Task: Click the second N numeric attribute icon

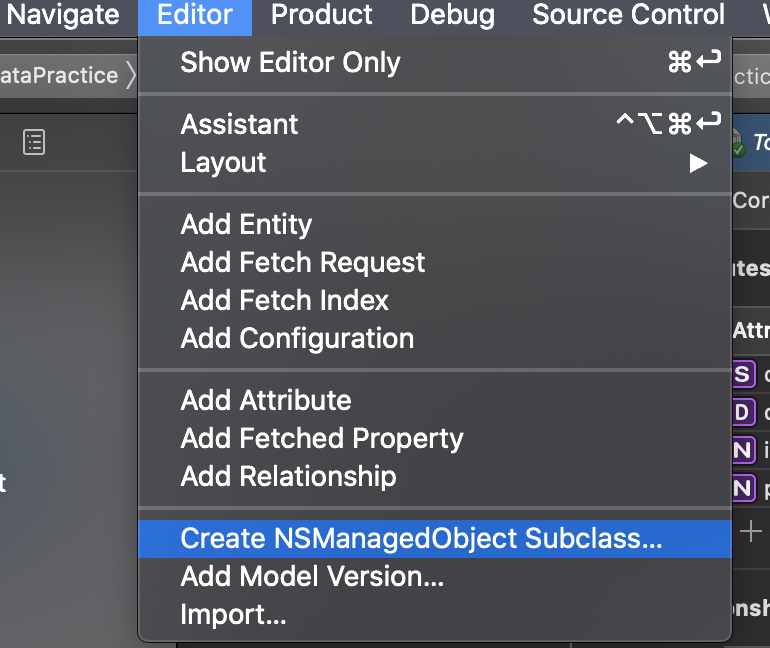Action: (x=743, y=488)
